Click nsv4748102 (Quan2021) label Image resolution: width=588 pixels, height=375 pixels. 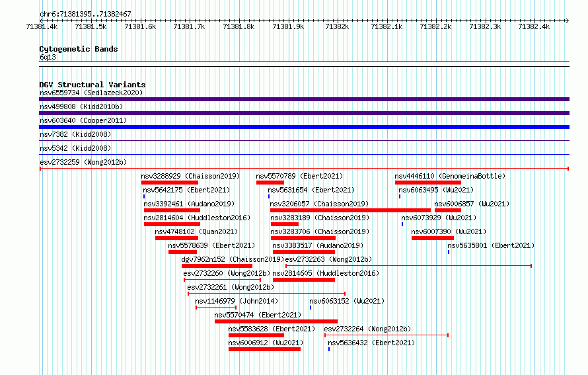point(196,231)
